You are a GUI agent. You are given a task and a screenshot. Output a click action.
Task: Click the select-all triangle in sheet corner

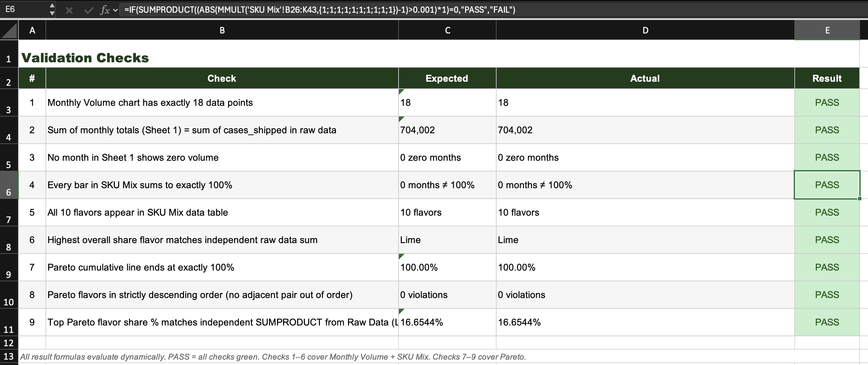[x=9, y=30]
